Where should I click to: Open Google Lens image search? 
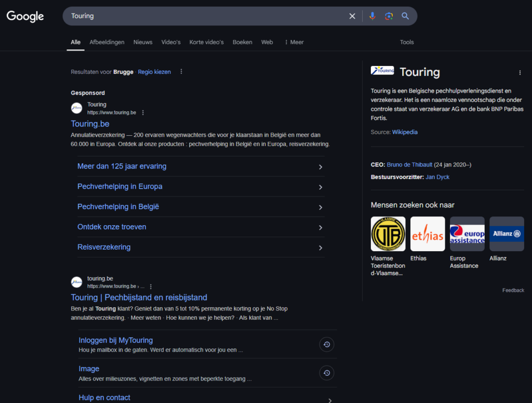pos(389,16)
